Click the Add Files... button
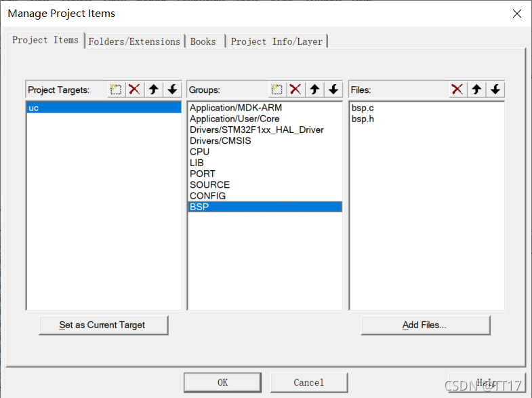 point(426,325)
